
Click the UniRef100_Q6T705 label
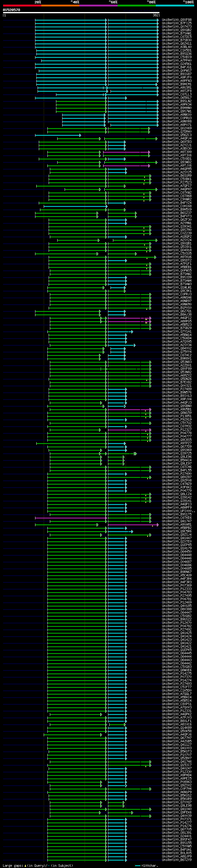(x=177, y=829)
